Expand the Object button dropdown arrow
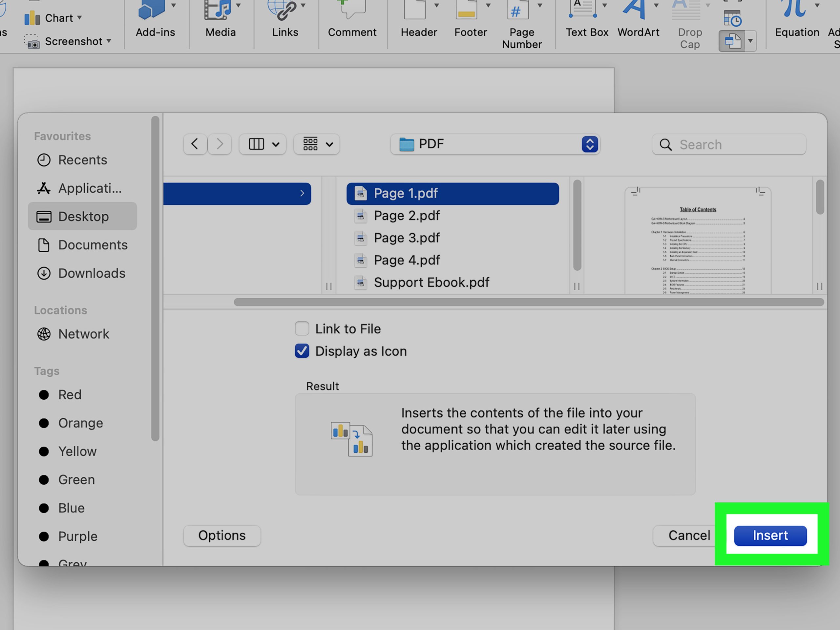This screenshot has height=630, width=840. tap(750, 41)
